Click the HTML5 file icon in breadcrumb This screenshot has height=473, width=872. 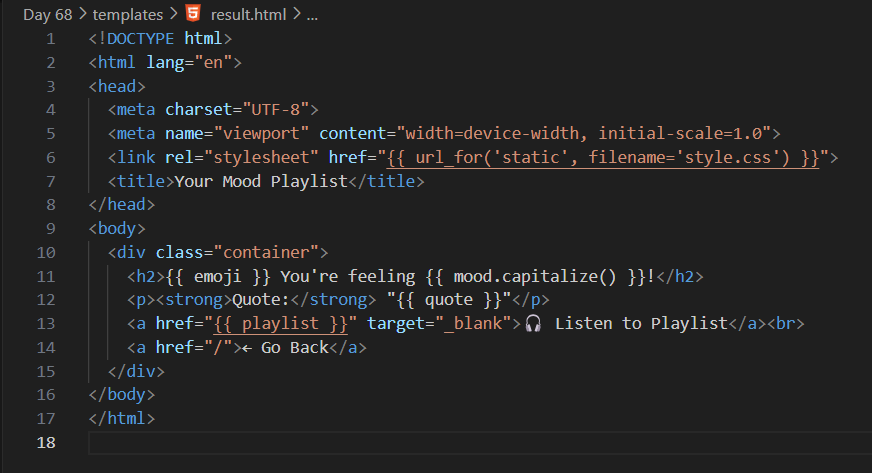pos(193,13)
